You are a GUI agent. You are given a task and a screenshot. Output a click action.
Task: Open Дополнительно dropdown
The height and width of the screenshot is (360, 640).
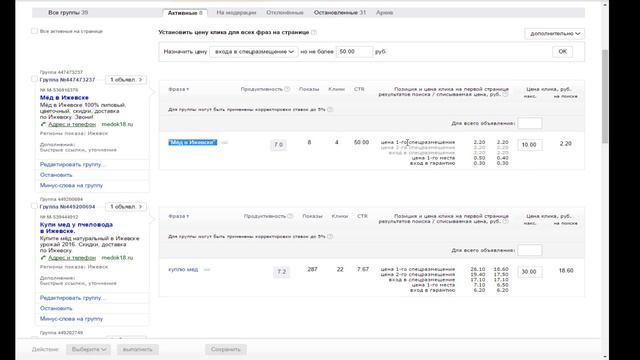554,33
